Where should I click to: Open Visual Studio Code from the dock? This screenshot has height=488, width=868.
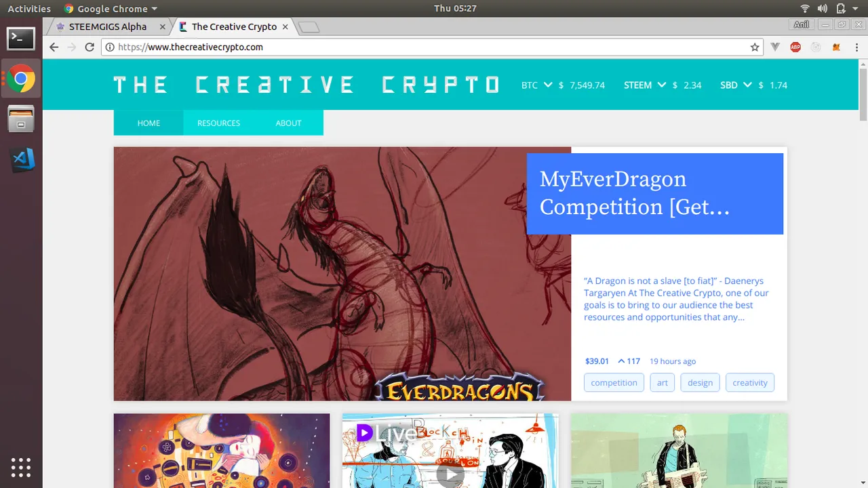(x=22, y=160)
